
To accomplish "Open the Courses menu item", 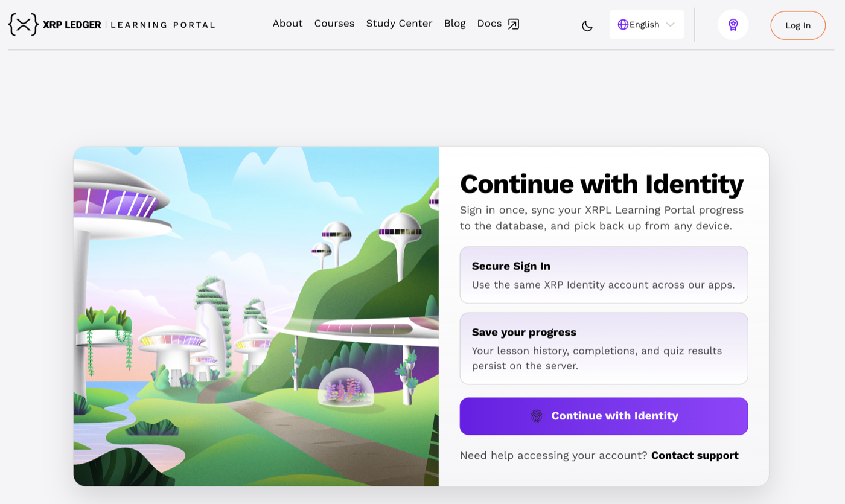I will [334, 24].
